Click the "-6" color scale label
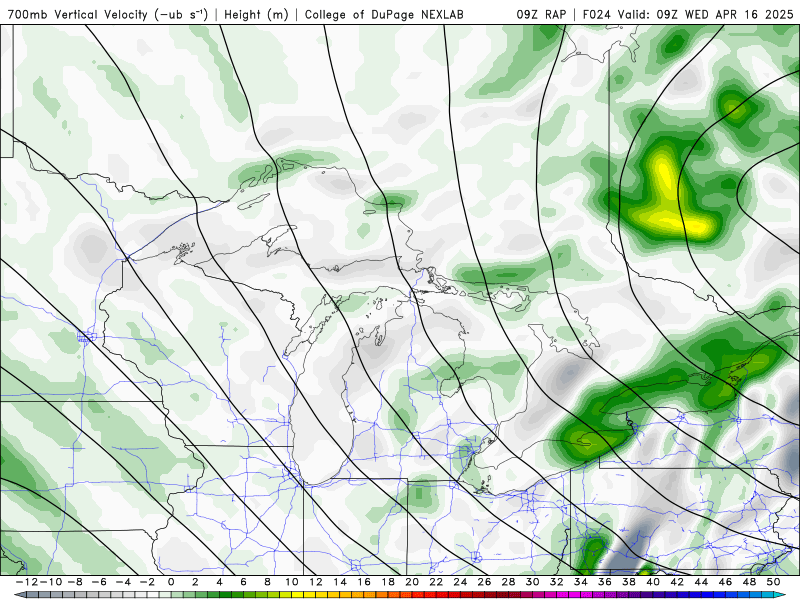Viewport: 800px width, 600px height. pos(99,582)
